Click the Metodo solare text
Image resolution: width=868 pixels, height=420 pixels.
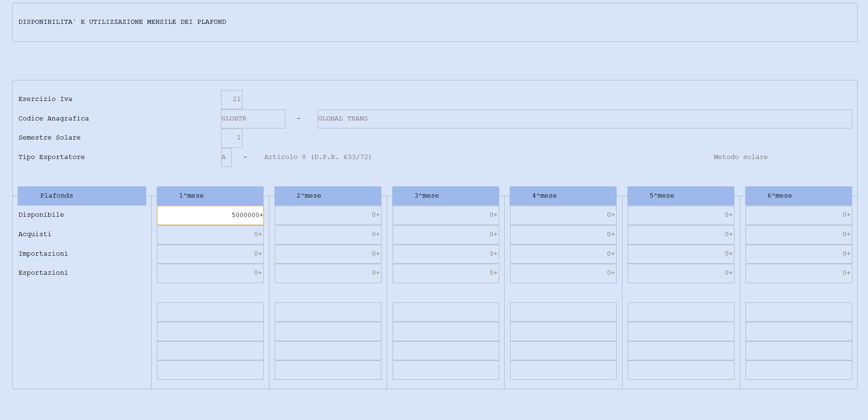pyautogui.click(x=741, y=157)
